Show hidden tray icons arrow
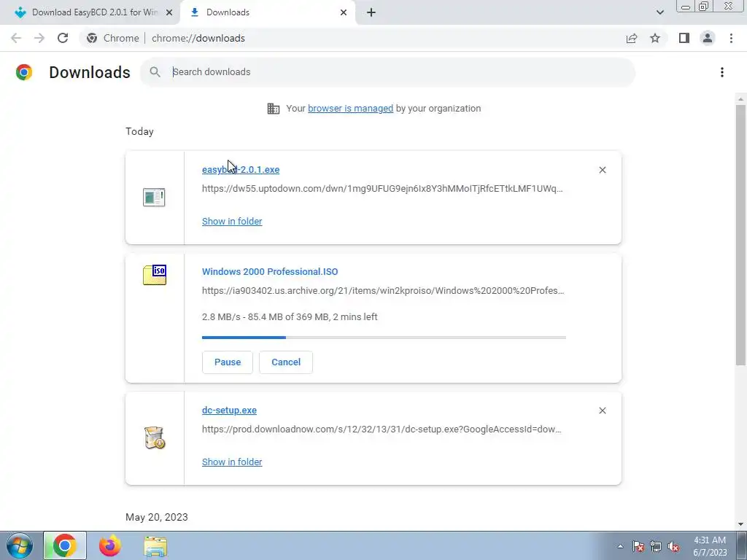Viewport: 747px width, 560px height. click(620, 546)
